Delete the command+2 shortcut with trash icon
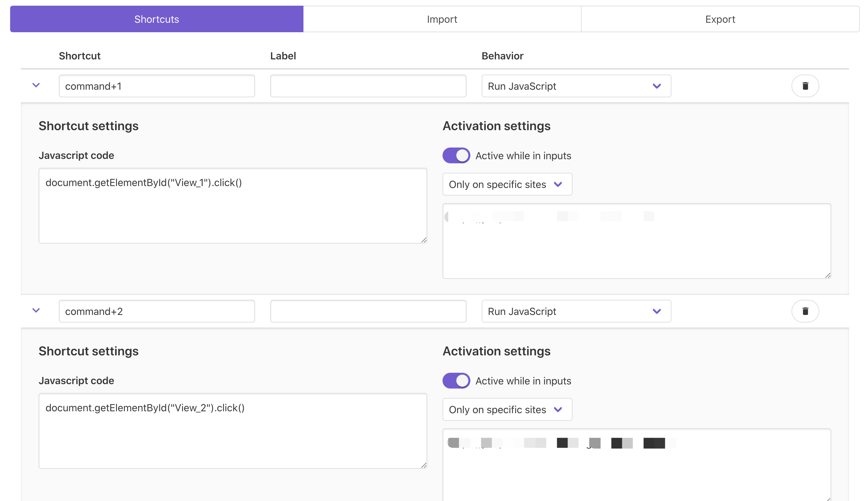868x501 pixels. [805, 311]
